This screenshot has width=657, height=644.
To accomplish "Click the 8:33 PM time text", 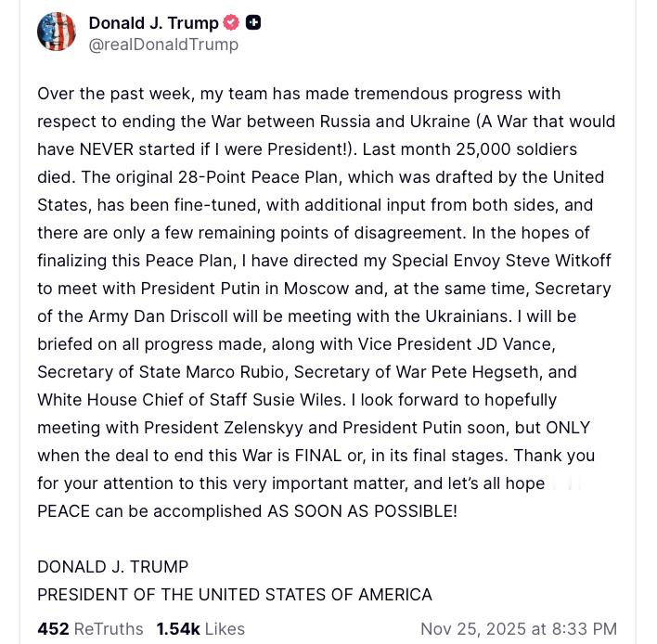I will (x=583, y=628).
